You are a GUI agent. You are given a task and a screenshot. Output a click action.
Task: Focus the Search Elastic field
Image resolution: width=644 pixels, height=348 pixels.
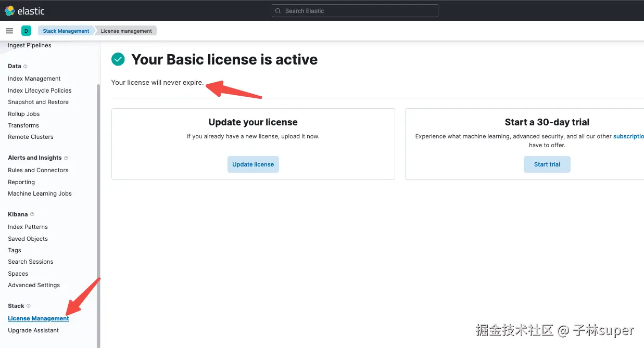355,11
